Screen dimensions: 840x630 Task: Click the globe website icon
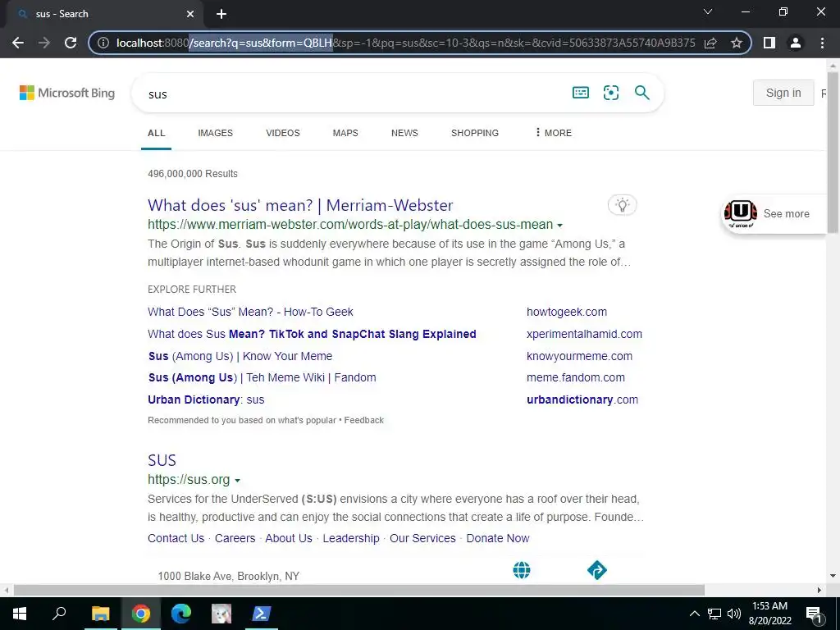[x=521, y=570]
